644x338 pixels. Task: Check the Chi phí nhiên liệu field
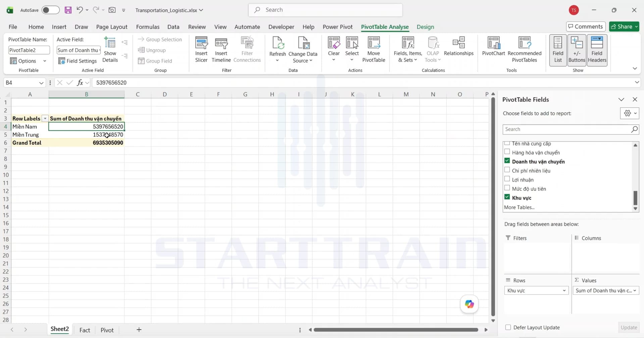click(507, 170)
